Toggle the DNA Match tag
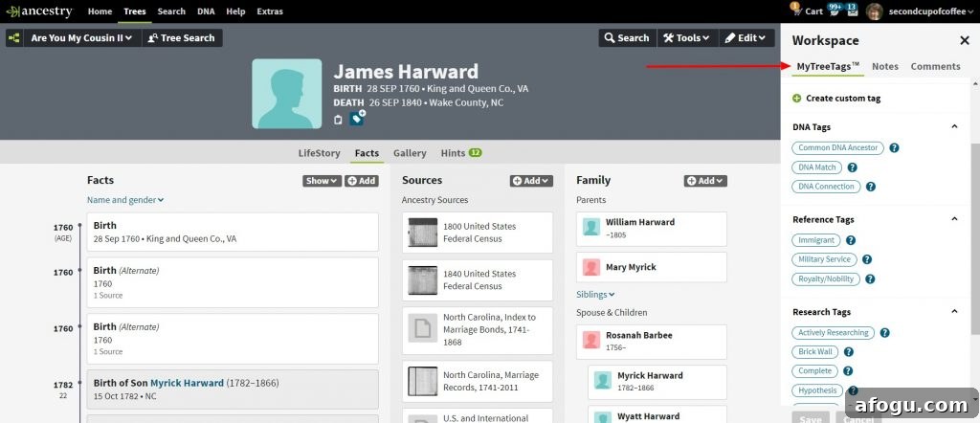 817,167
